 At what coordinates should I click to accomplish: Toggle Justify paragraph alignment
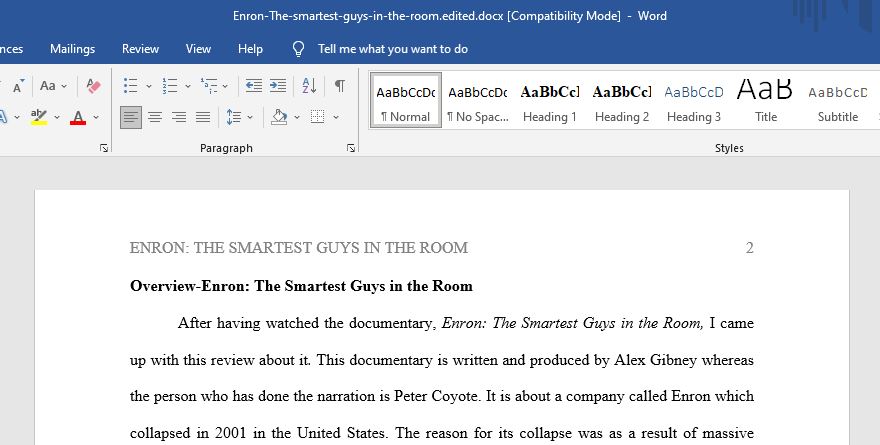[x=203, y=117]
